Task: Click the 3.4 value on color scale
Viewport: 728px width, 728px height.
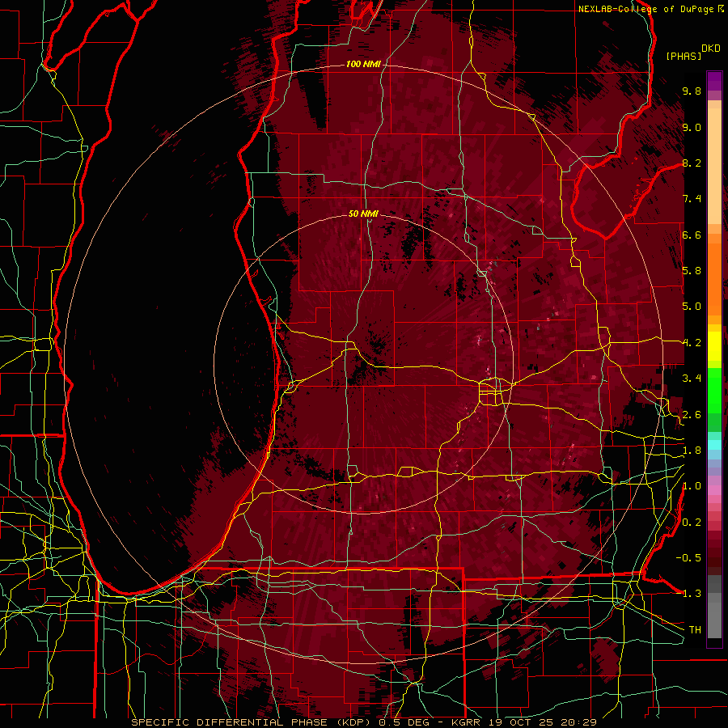Action: click(x=692, y=379)
